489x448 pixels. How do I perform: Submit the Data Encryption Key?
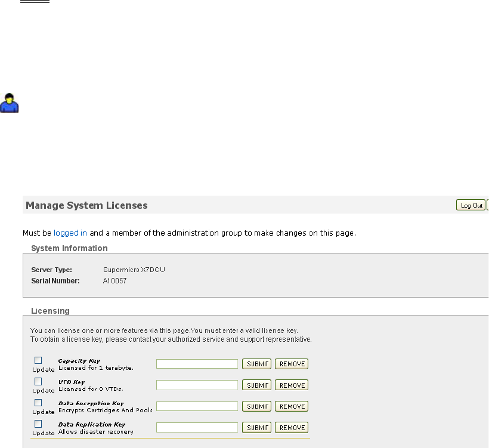coord(256,406)
